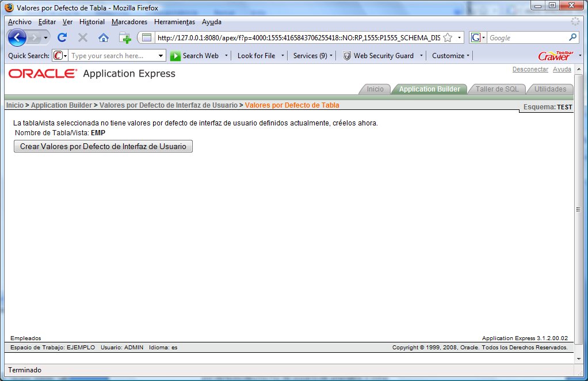Click the table name 'EMP' text
The width and height of the screenshot is (588, 381).
(98, 133)
